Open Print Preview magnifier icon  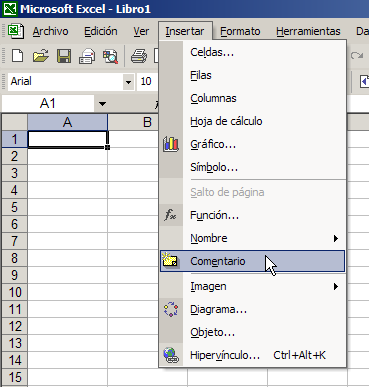point(110,56)
